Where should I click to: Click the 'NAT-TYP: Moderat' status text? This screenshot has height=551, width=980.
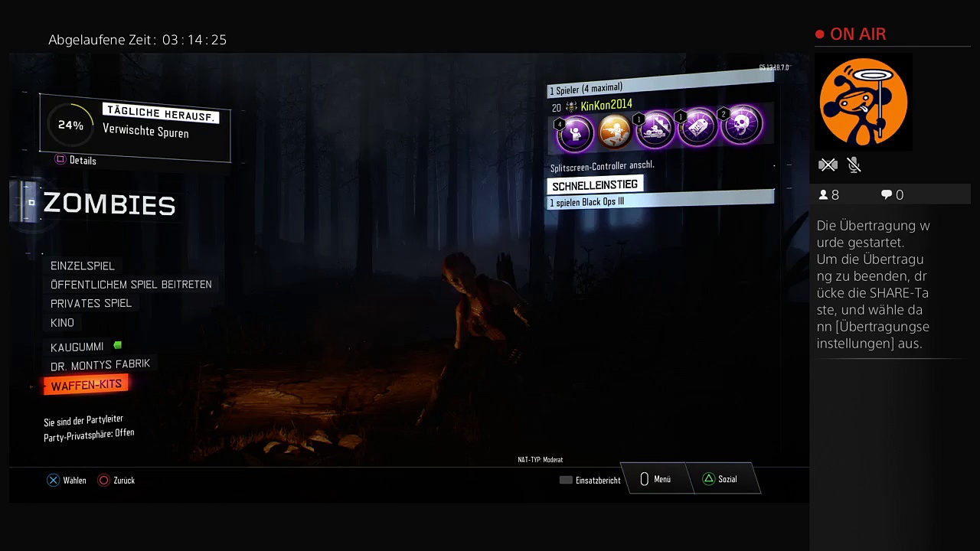coord(541,460)
